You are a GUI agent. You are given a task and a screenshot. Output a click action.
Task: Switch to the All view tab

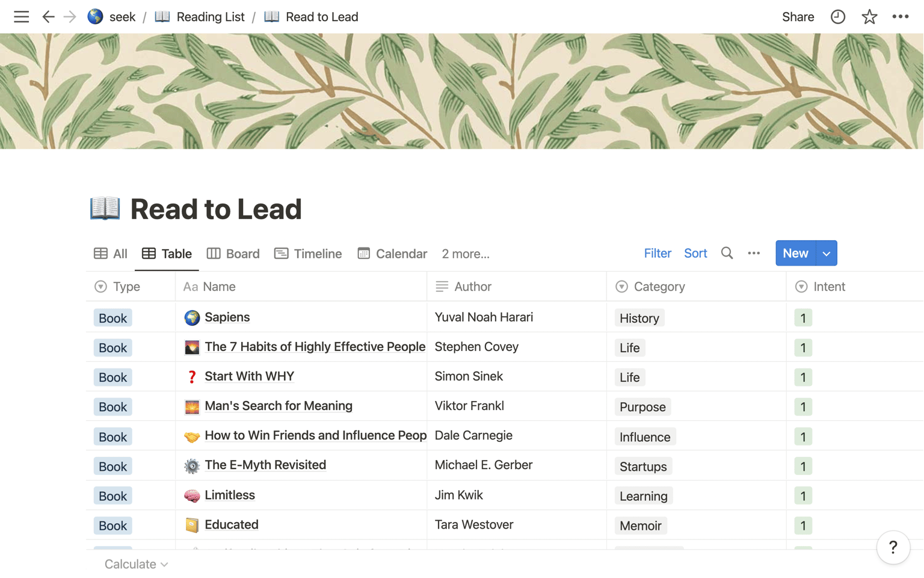[x=111, y=254]
